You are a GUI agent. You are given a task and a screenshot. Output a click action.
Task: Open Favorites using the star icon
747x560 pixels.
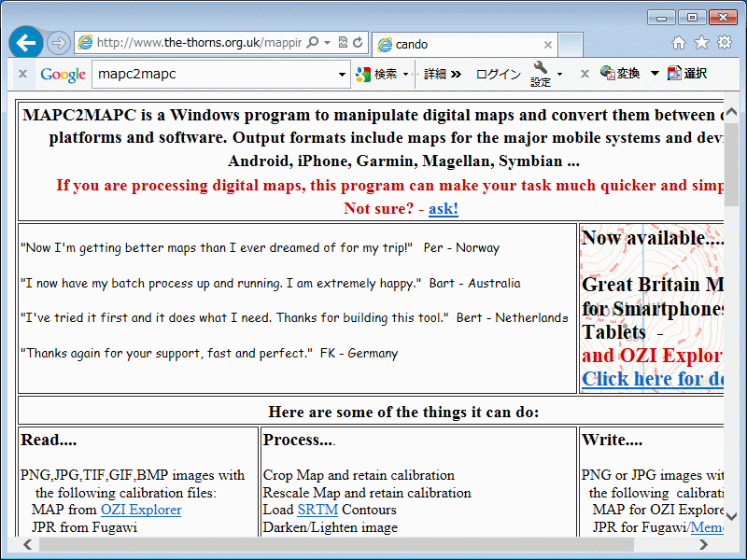tap(701, 43)
